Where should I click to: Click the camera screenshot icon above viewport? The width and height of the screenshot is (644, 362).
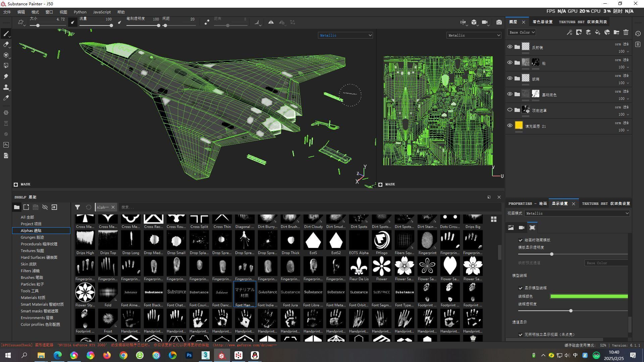[x=499, y=22]
